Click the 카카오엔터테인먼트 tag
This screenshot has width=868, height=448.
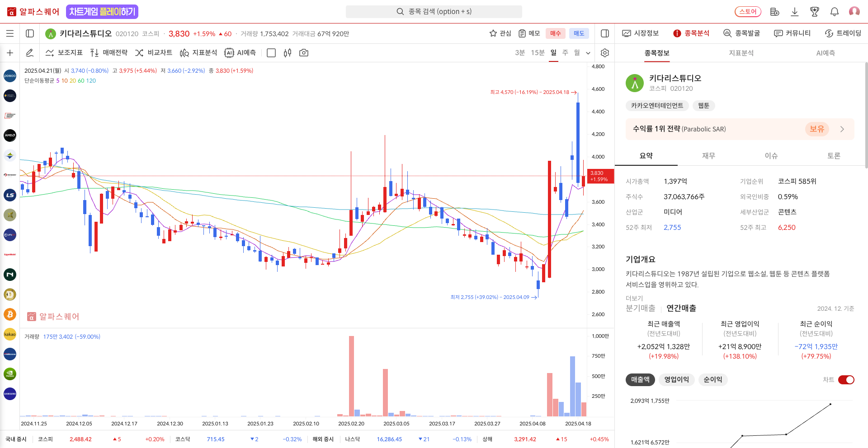coord(657,106)
